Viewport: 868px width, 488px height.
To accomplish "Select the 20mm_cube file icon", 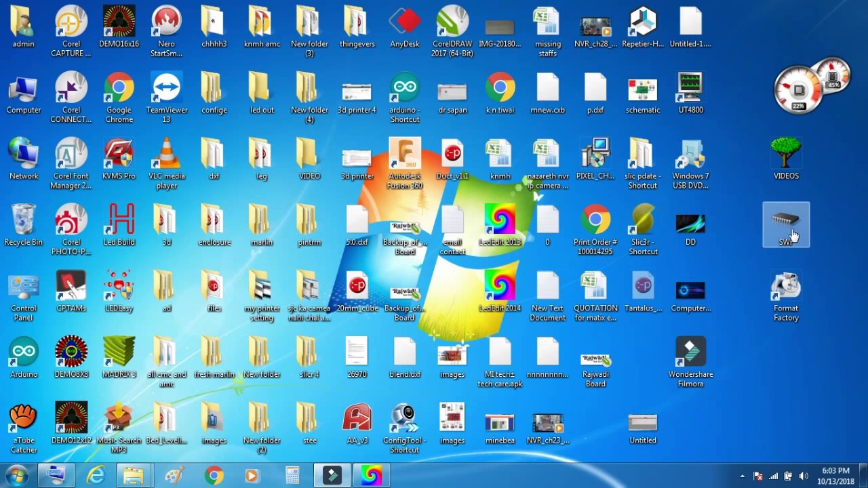I will (x=357, y=293).
